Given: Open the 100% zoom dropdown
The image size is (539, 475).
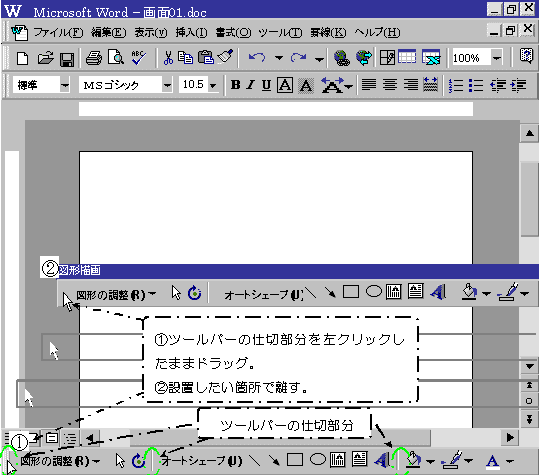Looking at the screenshot, I should click(x=497, y=58).
